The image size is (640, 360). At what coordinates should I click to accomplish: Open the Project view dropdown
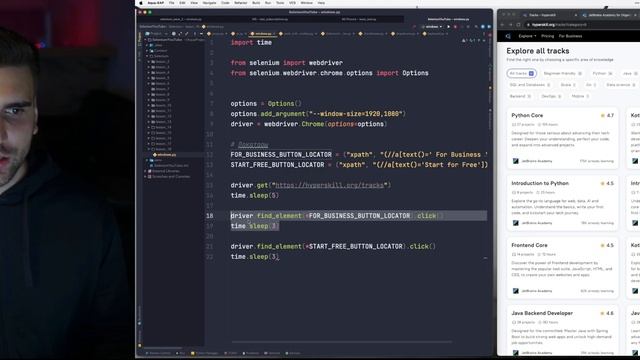157,33
